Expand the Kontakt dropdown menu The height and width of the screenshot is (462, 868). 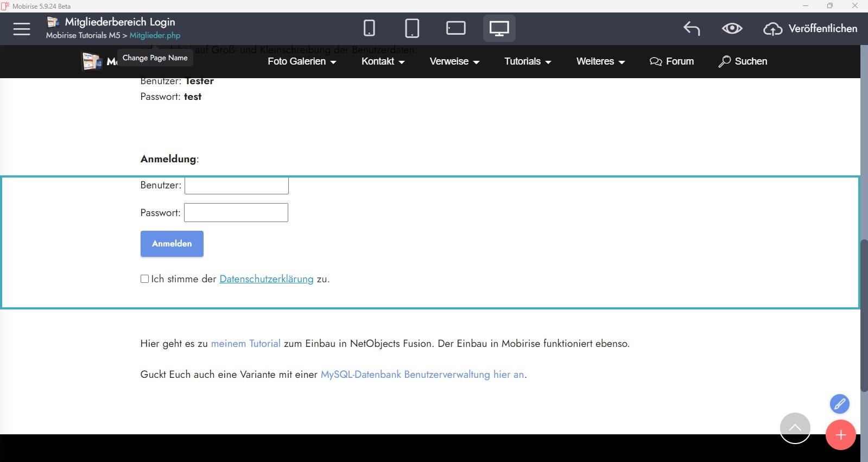tap(383, 61)
